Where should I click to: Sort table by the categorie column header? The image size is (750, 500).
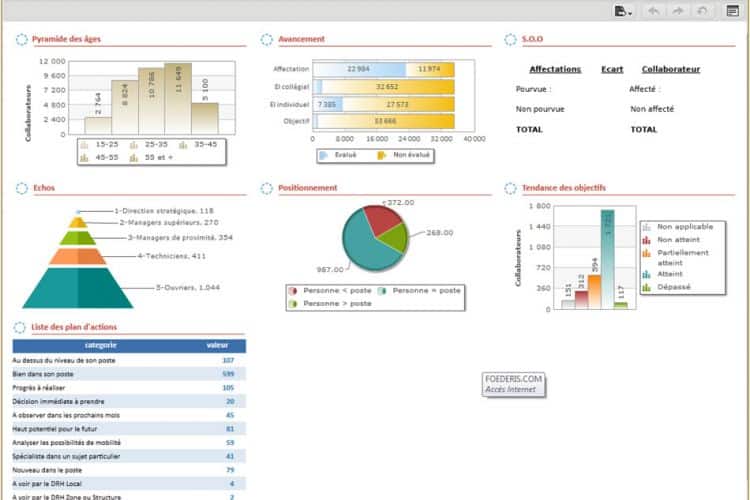100,345
